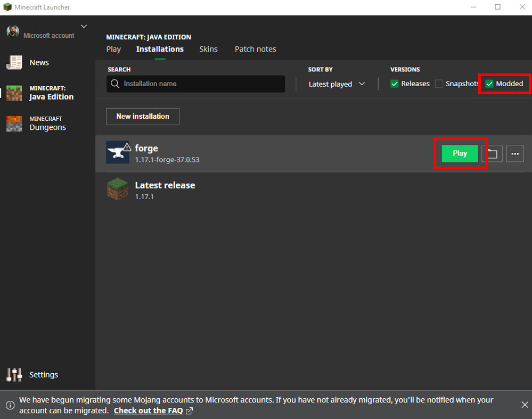This screenshot has height=419, width=532.
Task: Click the Play button for Forge
Action: [459, 153]
